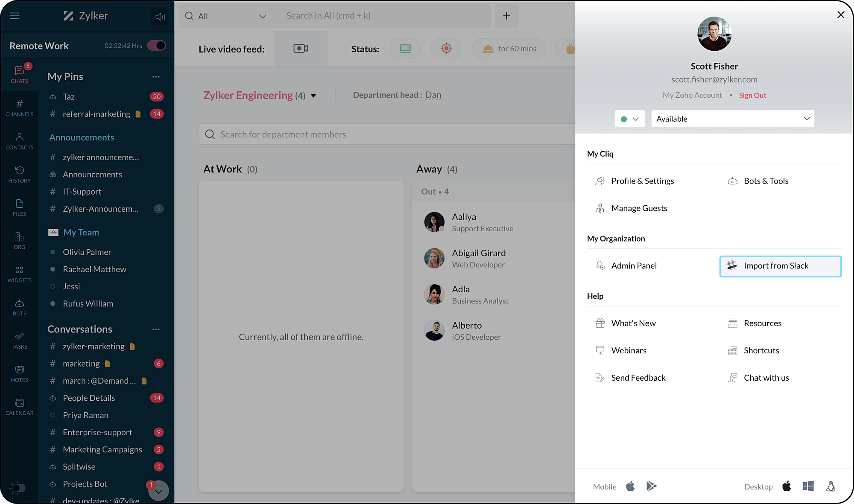
Task: Open the Bots sidebar icon
Action: [19, 307]
